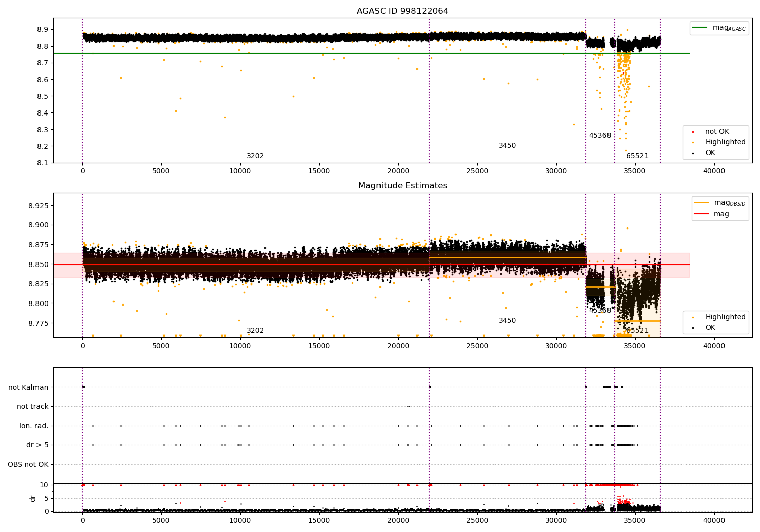Click the 10 tick on dr axis
Screen dimensions: 760x532
coord(44,485)
